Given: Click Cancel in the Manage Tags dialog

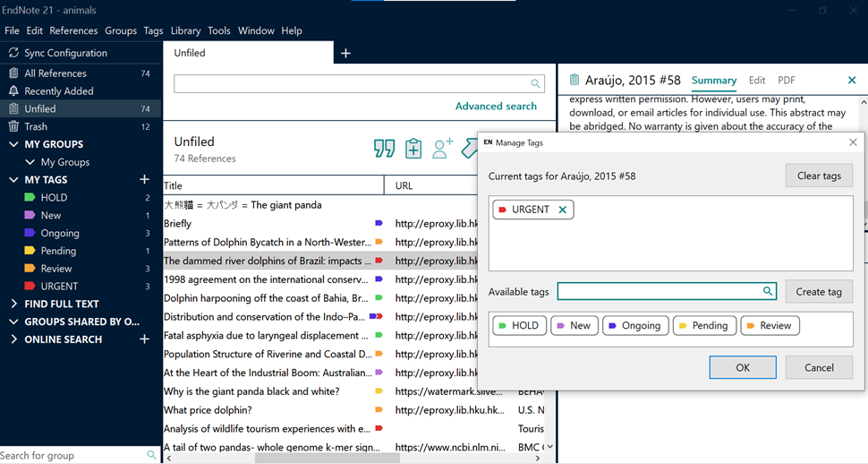Looking at the screenshot, I should point(819,367).
